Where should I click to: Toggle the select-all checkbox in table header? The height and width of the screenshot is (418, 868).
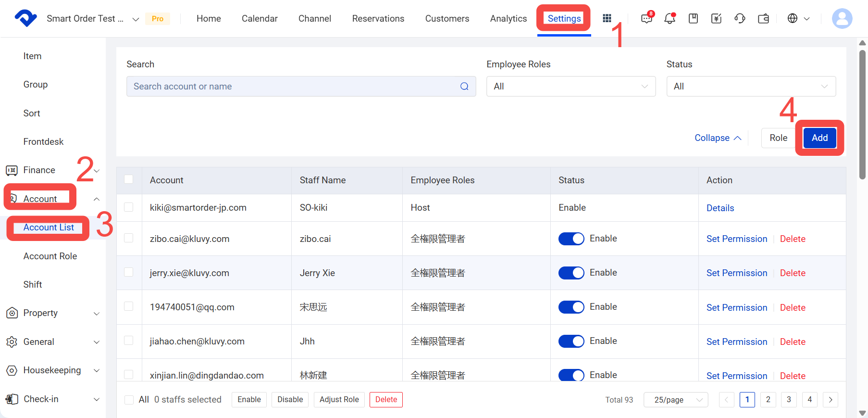128,179
